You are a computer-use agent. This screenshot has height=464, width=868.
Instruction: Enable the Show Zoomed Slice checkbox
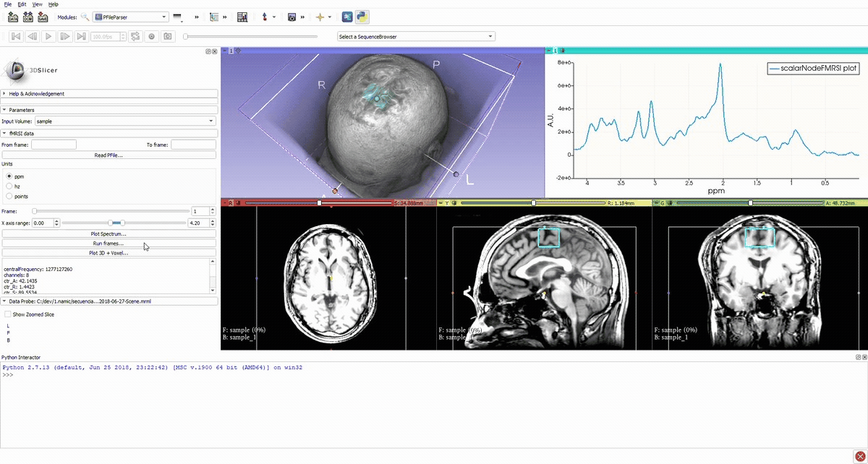point(8,314)
